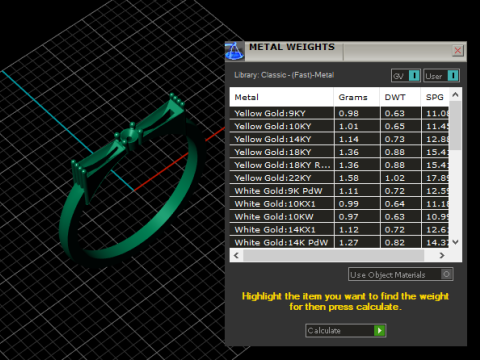Select the Yellow Gold:22KY row
The width and height of the screenshot is (480, 360).
pos(339,178)
